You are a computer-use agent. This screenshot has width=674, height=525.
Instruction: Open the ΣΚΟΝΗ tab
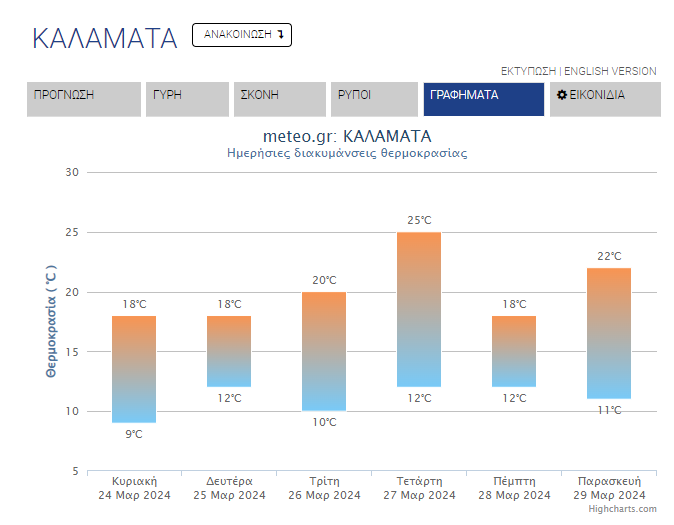click(x=280, y=99)
